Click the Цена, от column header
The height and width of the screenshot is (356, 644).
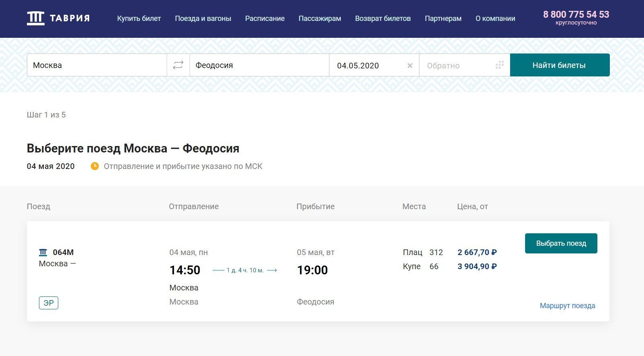click(472, 206)
